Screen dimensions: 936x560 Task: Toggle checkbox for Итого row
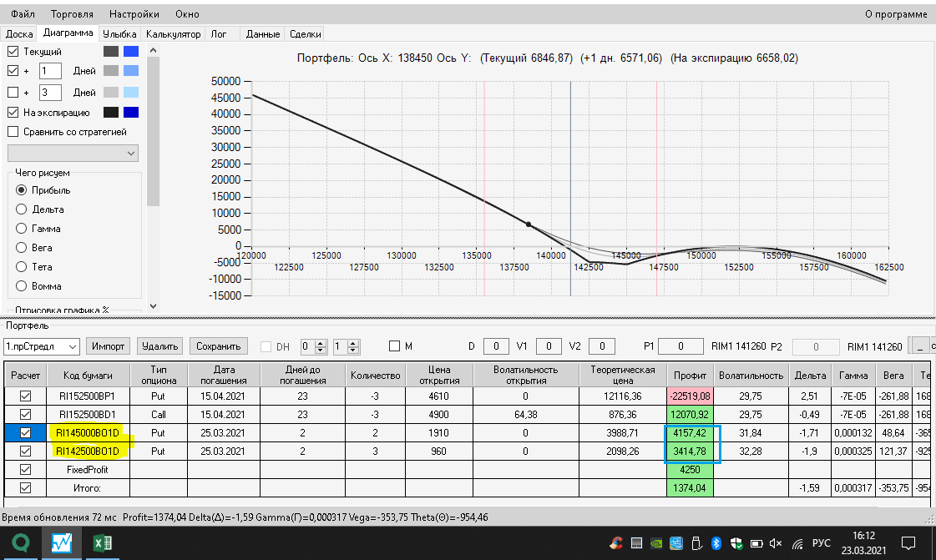25,488
